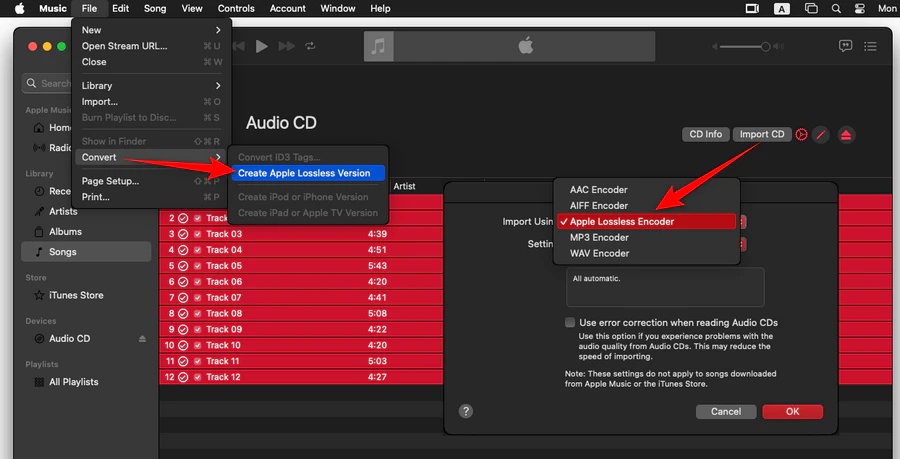Uncheck the Track 08 checkbox

pos(197,314)
